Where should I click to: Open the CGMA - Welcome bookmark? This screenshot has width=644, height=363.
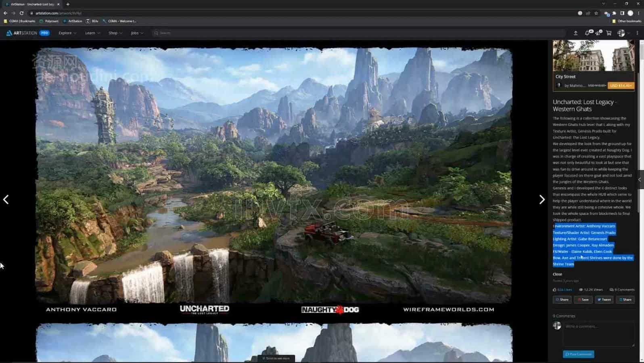pyautogui.click(x=119, y=21)
